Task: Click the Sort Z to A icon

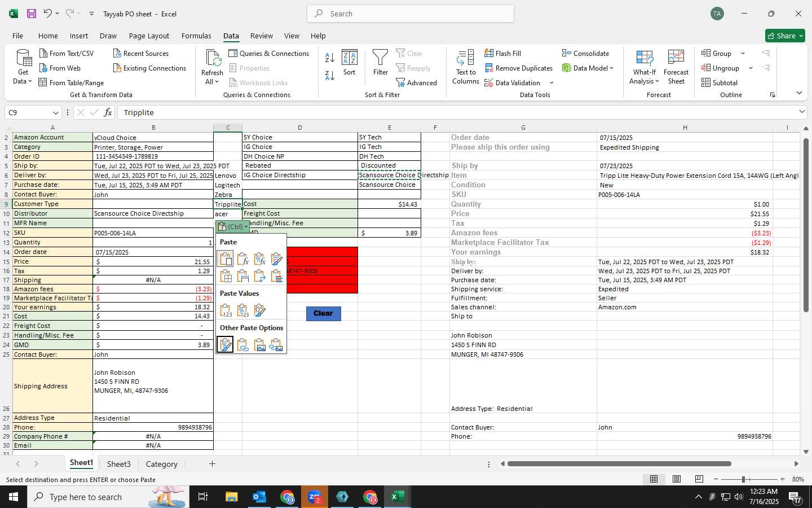Action: (x=330, y=75)
